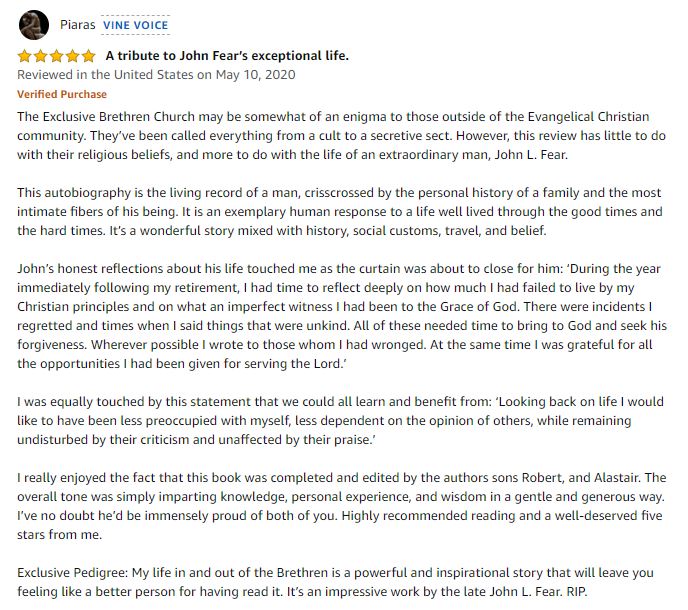Click the paragraph starting 'This autobiography is the living record'

[x=340, y=212]
